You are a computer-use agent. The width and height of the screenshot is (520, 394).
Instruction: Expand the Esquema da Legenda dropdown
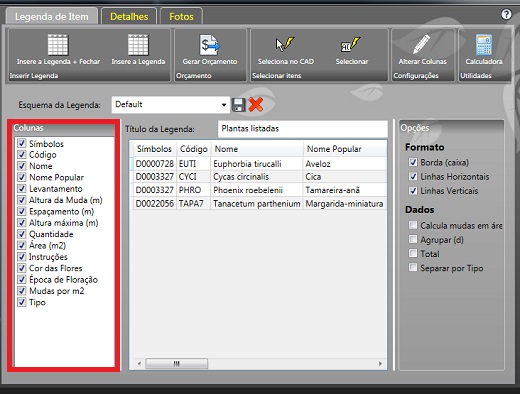[x=224, y=105]
